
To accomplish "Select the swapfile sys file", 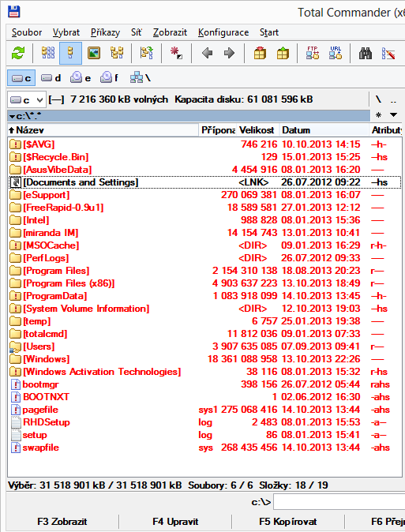I will (x=204, y=448).
